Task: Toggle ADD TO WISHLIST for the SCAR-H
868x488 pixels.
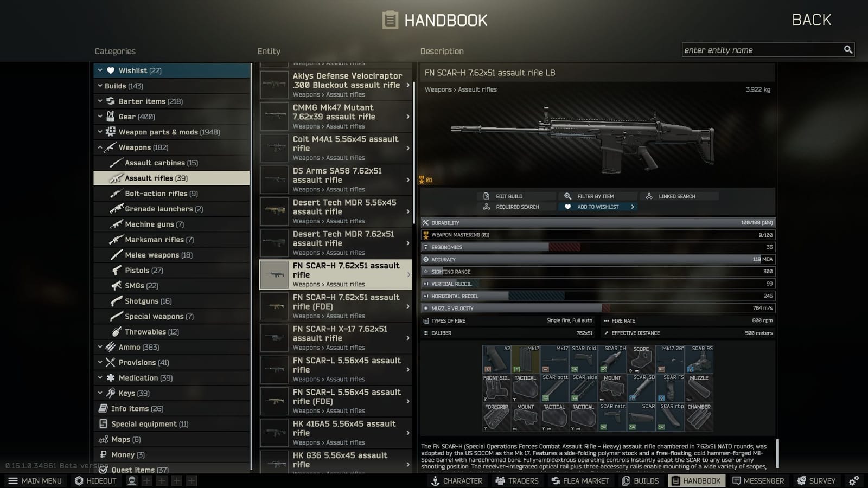Action: pyautogui.click(x=597, y=207)
